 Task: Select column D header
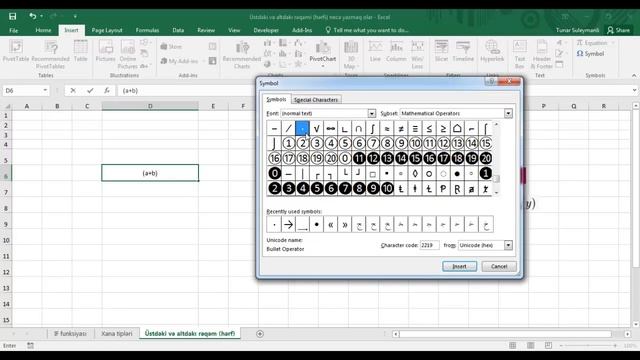point(150,106)
